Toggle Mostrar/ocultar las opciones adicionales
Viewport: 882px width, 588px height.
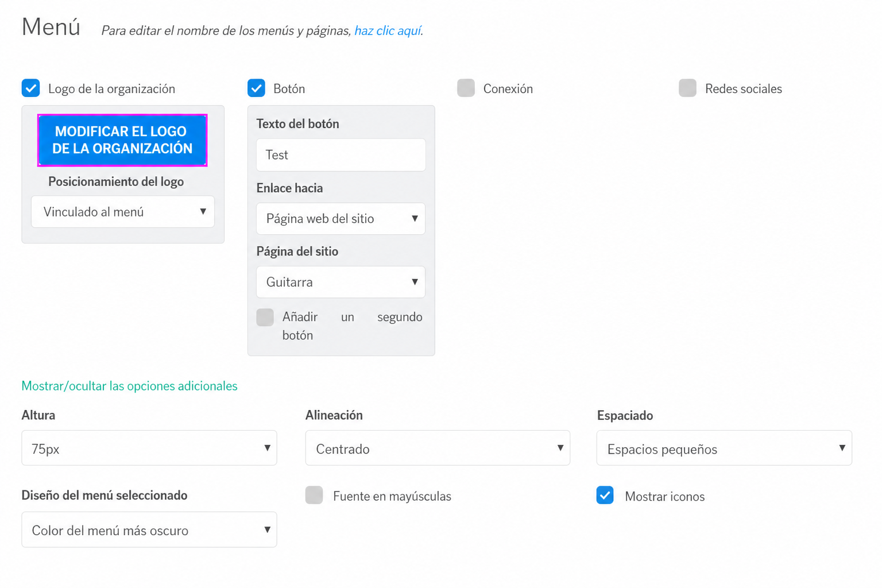click(129, 386)
